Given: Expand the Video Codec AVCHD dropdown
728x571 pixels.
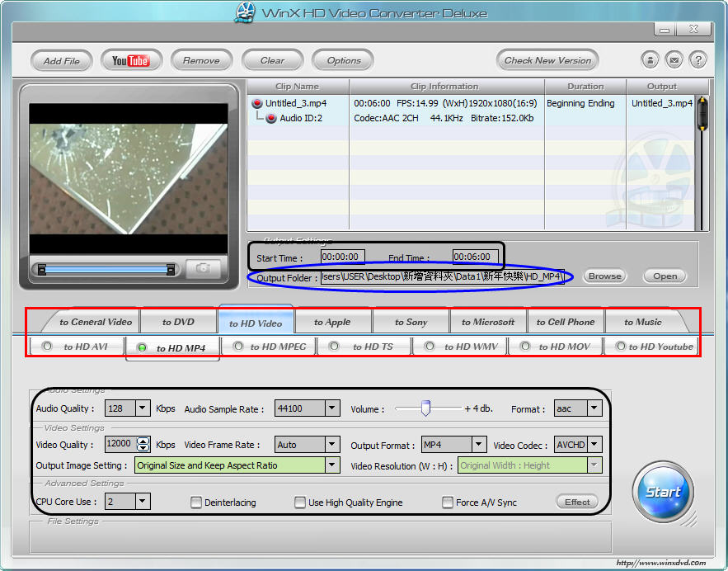Looking at the screenshot, I should pyautogui.click(x=594, y=445).
